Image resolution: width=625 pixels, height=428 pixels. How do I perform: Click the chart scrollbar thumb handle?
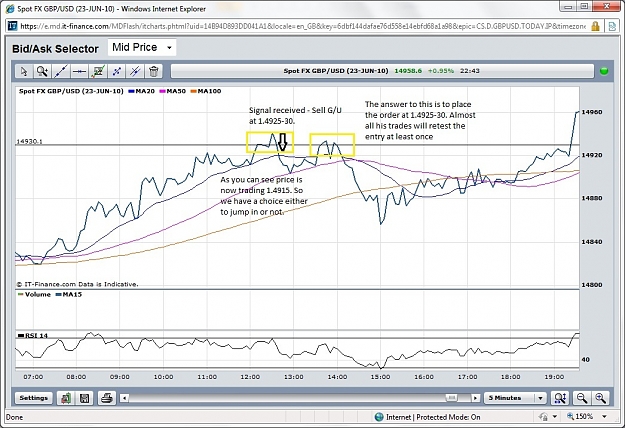pos(452,398)
